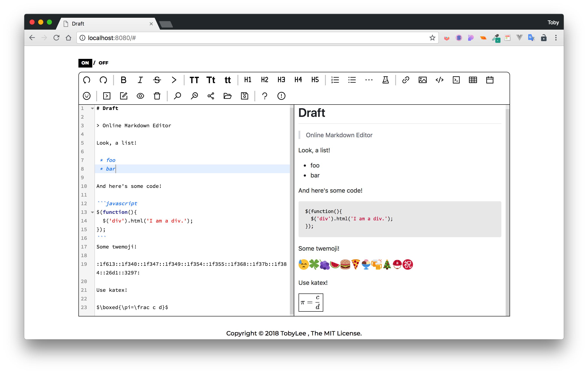Screen dimensions: 588x374
Task: Save the document using the floppy icon
Action: pos(244,96)
